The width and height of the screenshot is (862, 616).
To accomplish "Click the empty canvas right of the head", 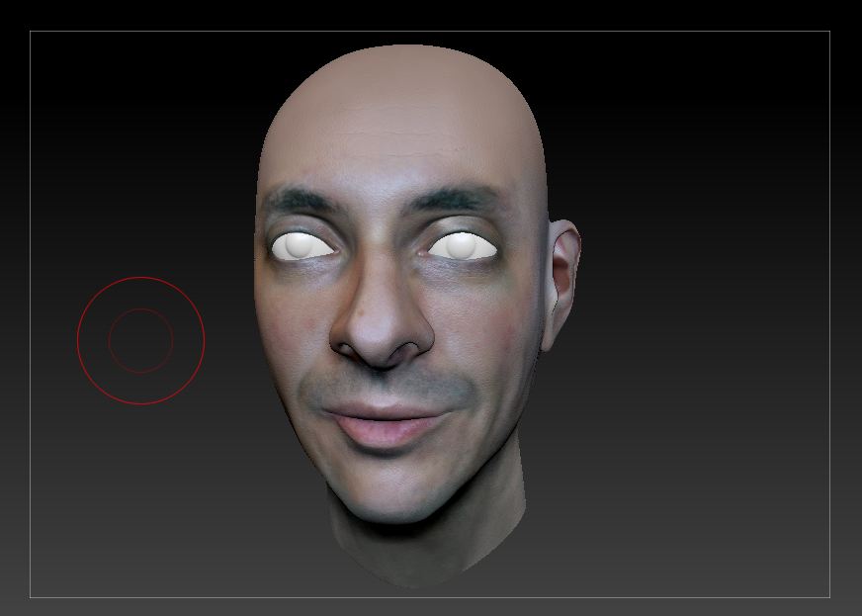I will click(692, 297).
